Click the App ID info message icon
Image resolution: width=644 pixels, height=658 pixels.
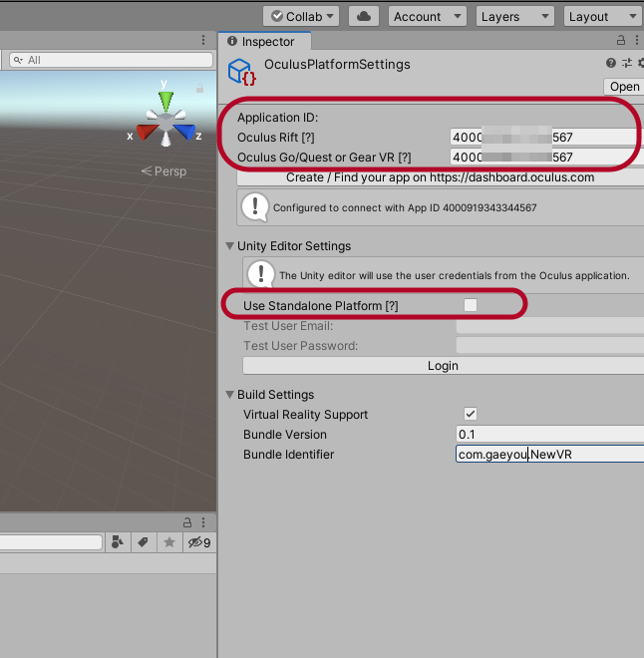(254, 207)
